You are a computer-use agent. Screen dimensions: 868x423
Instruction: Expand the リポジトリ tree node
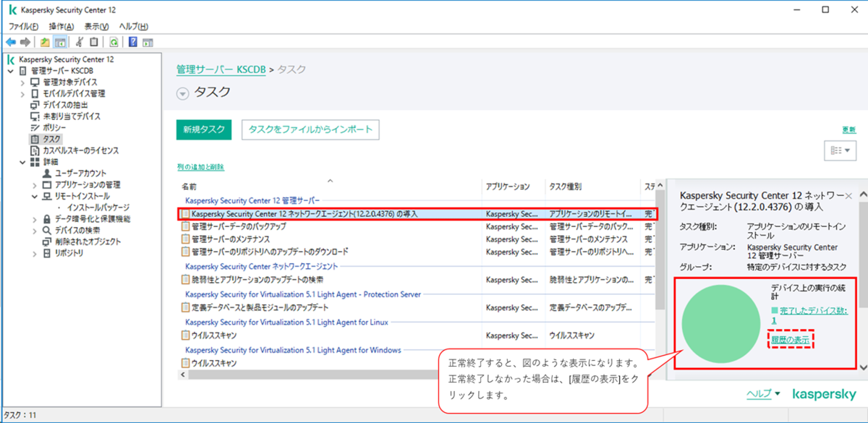pyautogui.click(x=35, y=253)
